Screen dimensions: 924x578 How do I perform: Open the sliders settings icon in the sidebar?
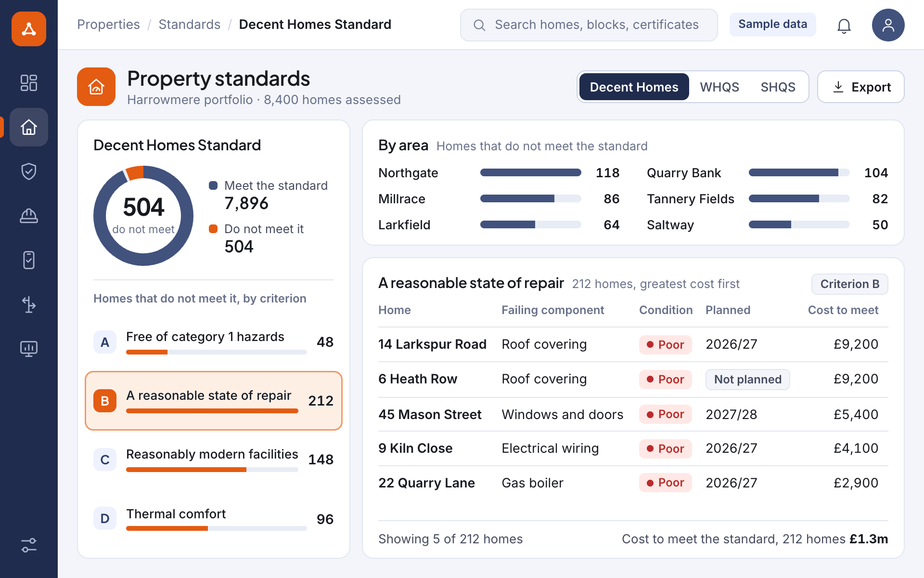(x=29, y=545)
